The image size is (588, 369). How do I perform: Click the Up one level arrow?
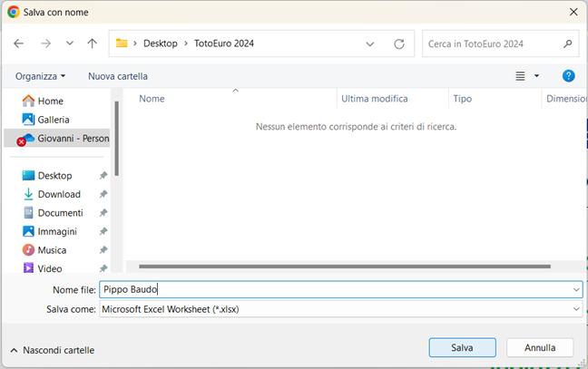pyautogui.click(x=92, y=44)
